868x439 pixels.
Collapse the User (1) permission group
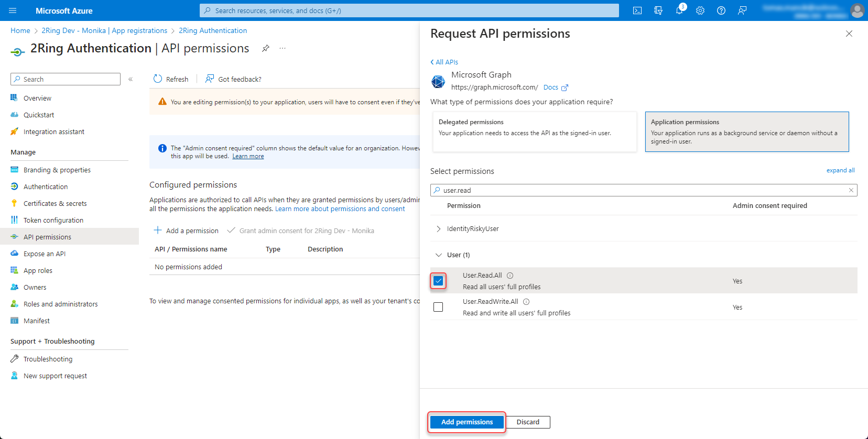[x=439, y=255]
